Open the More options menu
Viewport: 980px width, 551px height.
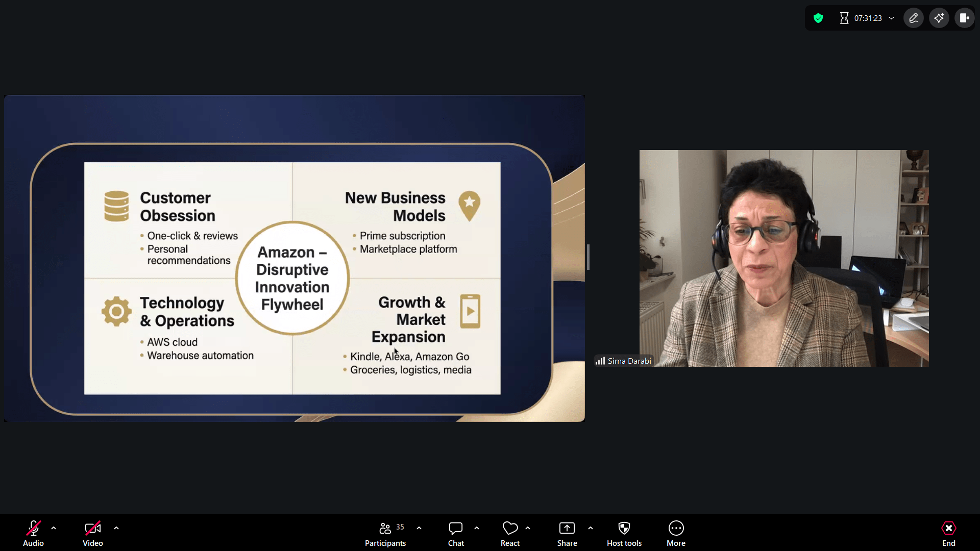pos(676,533)
